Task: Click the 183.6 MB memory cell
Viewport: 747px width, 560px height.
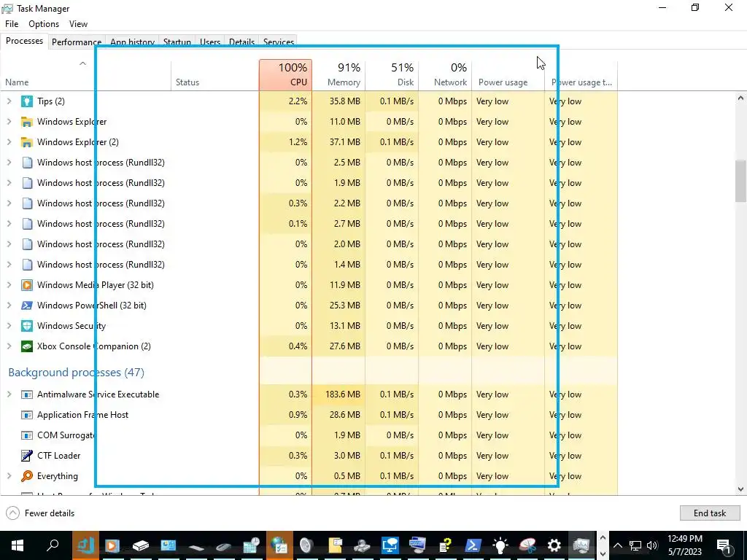Action: 338,394
